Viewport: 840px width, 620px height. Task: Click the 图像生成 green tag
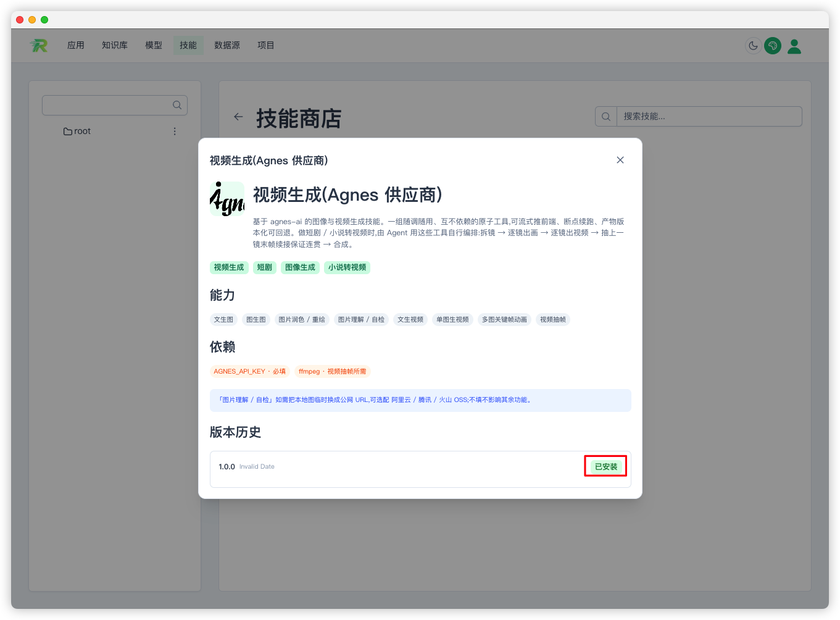pyautogui.click(x=301, y=267)
